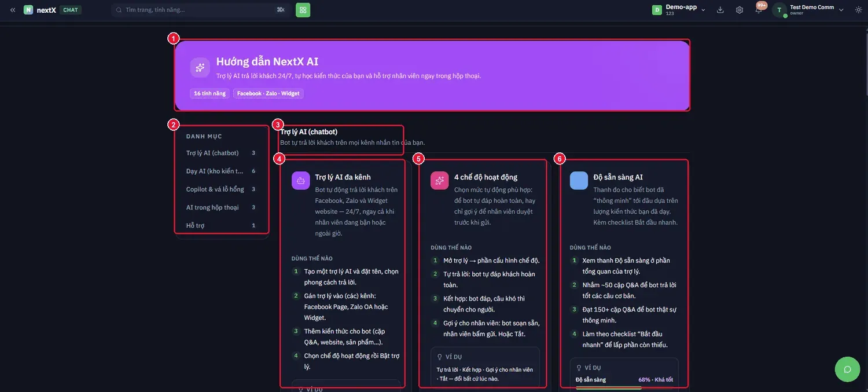Open the green apps grid button
868x392 pixels.
(x=303, y=10)
